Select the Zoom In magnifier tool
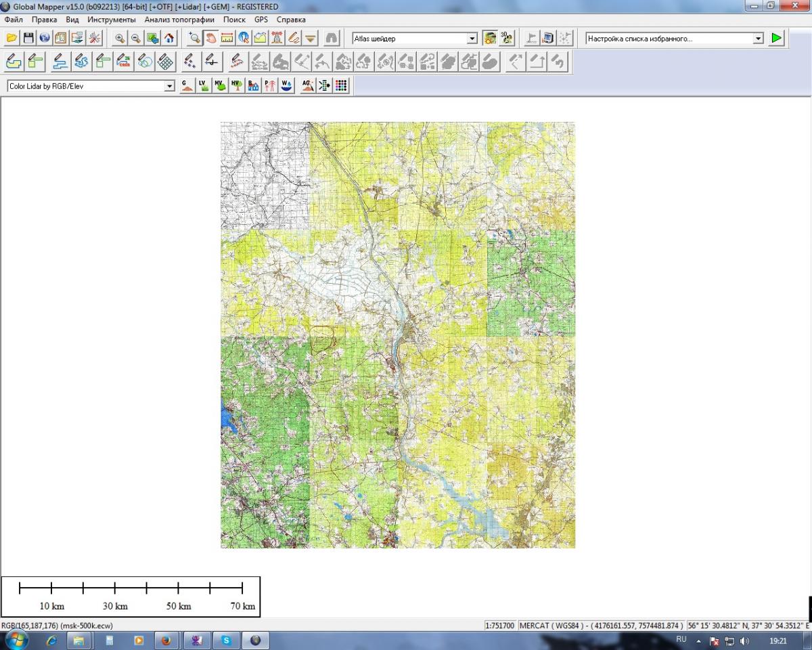 click(120, 39)
